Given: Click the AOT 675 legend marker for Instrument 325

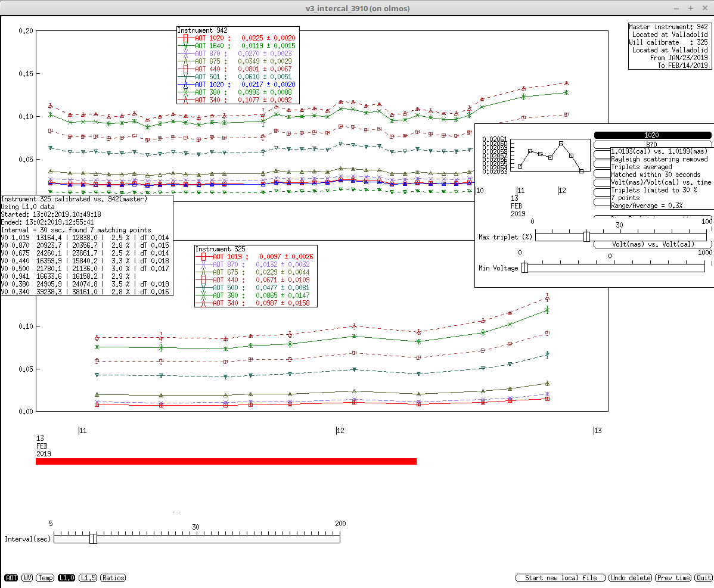Looking at the screenshot, I should coord(203,272).
